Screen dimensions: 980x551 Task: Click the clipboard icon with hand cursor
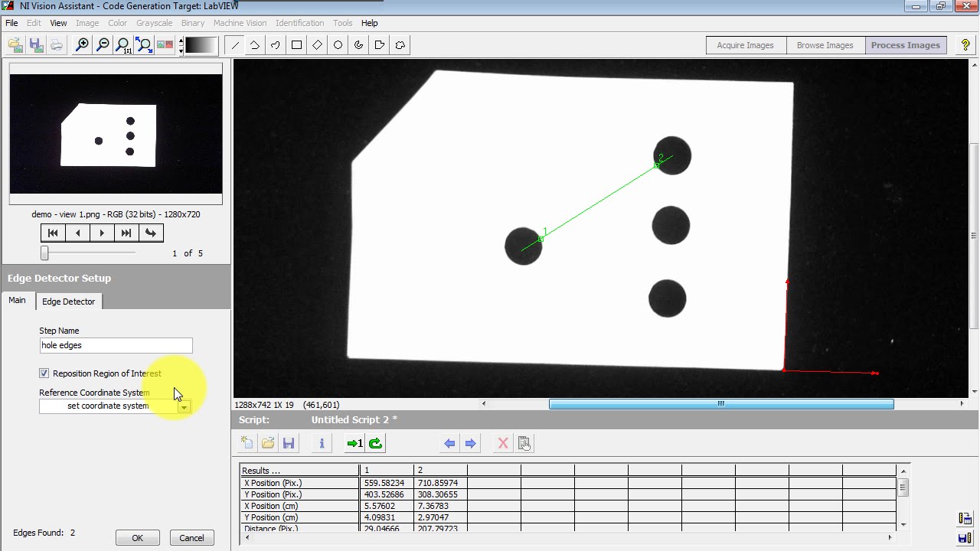[524, 443]
